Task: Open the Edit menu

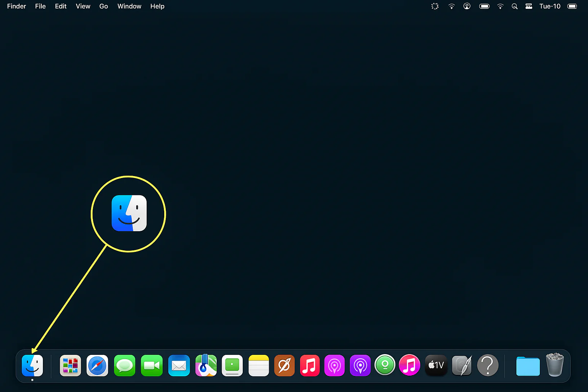Action: click(x=60, y=6)
